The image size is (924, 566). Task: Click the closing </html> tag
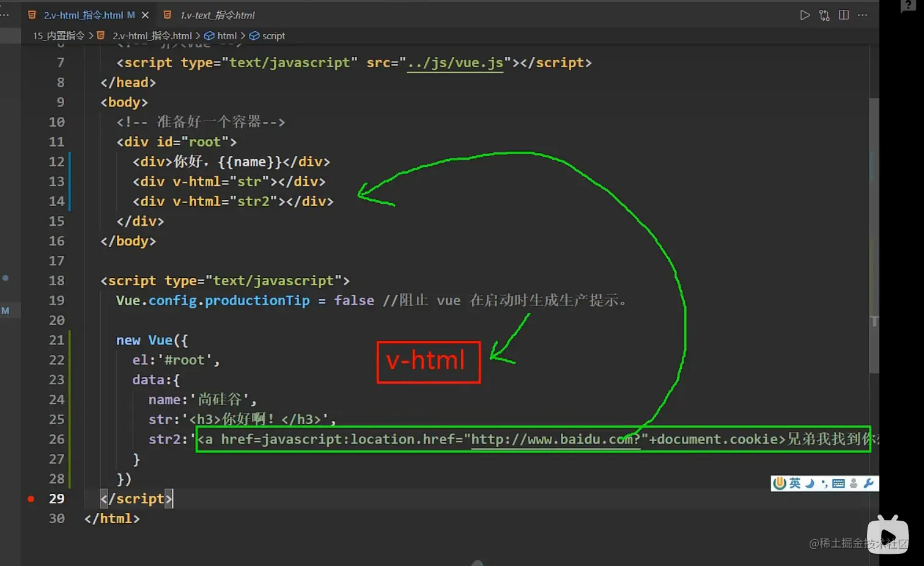112,519
